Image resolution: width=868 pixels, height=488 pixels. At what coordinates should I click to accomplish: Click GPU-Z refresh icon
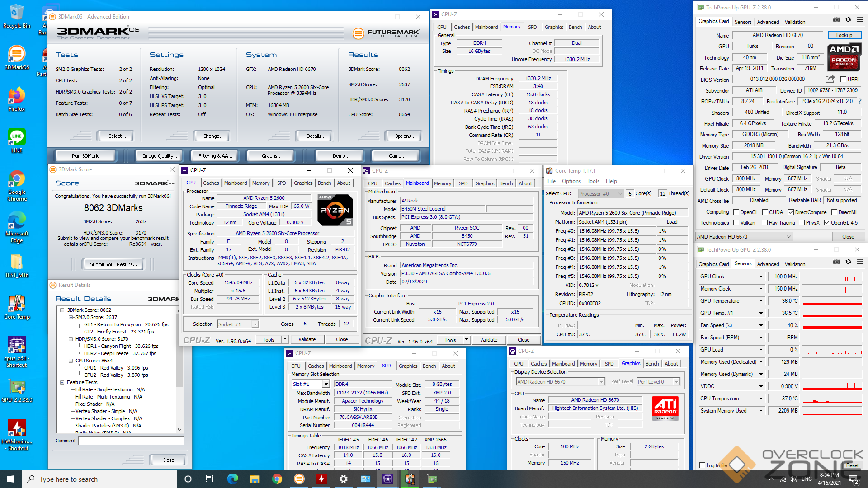(x=848, y=20)
